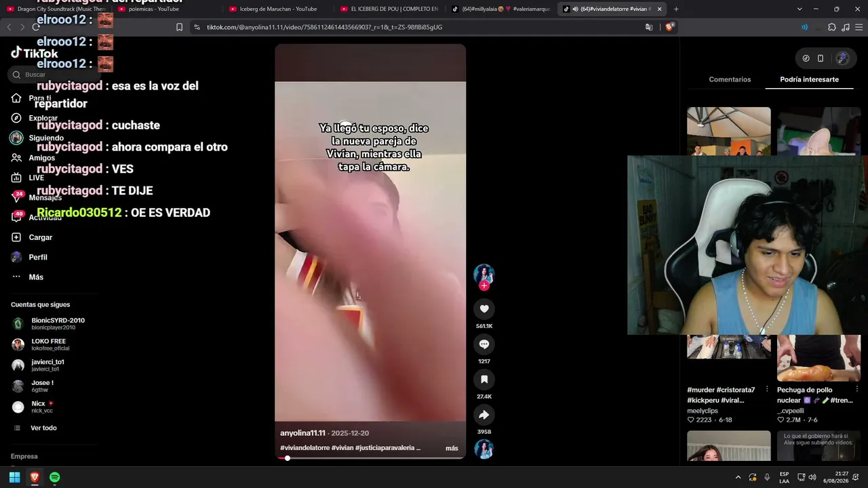Like the video with the heart icon

(x=484, y=309)
